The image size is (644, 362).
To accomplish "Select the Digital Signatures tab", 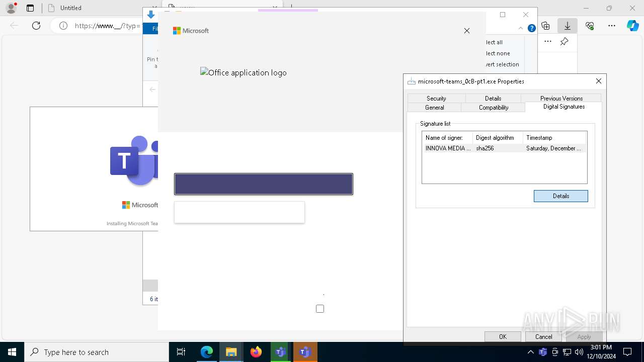I will pyautogui.click(x=564, y=107).
